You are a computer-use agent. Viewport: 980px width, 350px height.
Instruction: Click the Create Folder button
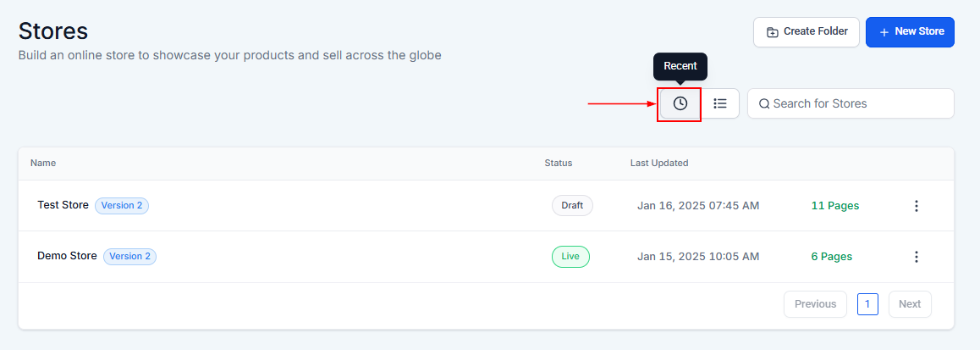807,32
